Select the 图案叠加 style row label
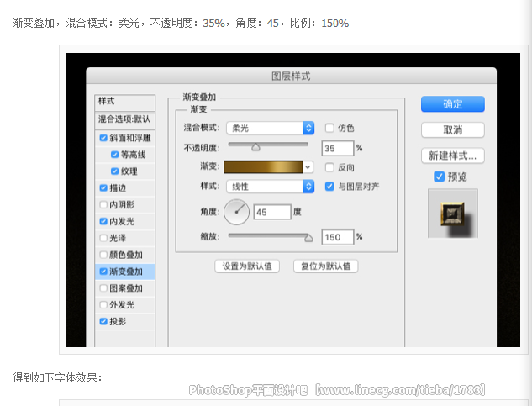This screenshot has width=532, height=406. (x=126, y=288)
